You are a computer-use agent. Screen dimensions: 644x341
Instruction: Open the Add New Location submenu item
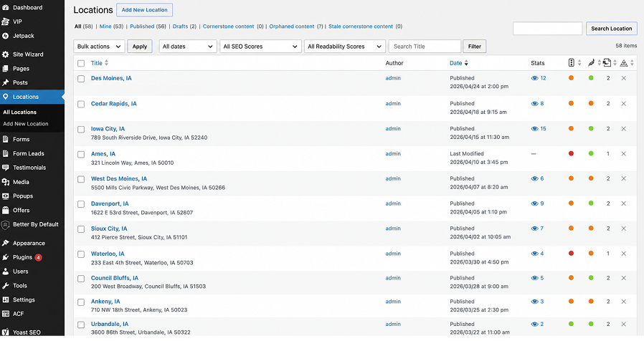pyautogui.click(x=26, y=123)
